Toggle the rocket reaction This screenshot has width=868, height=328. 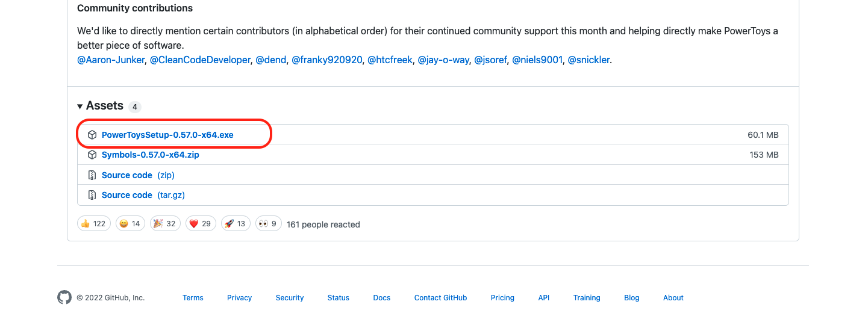point(236,224)
